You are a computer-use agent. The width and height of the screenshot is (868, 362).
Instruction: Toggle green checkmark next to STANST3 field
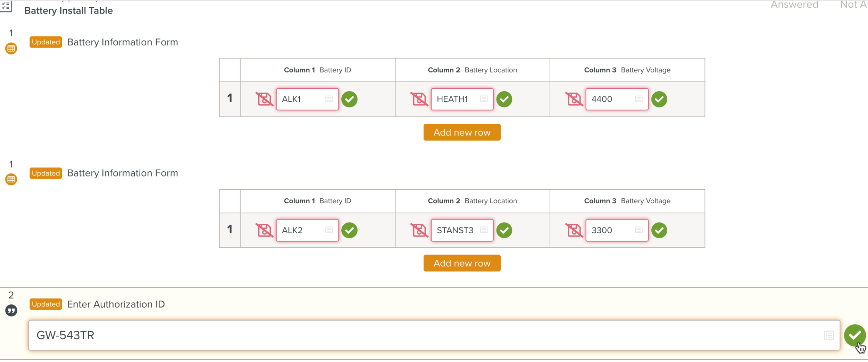click(x=504, y=231)
